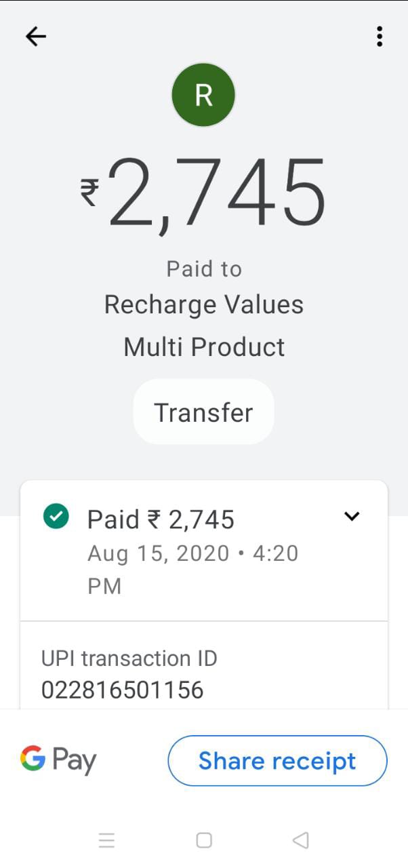Select the "Paid ₹ 2,745" status line
This screenshot has height=868, width=408.
(x=161, y=520)
